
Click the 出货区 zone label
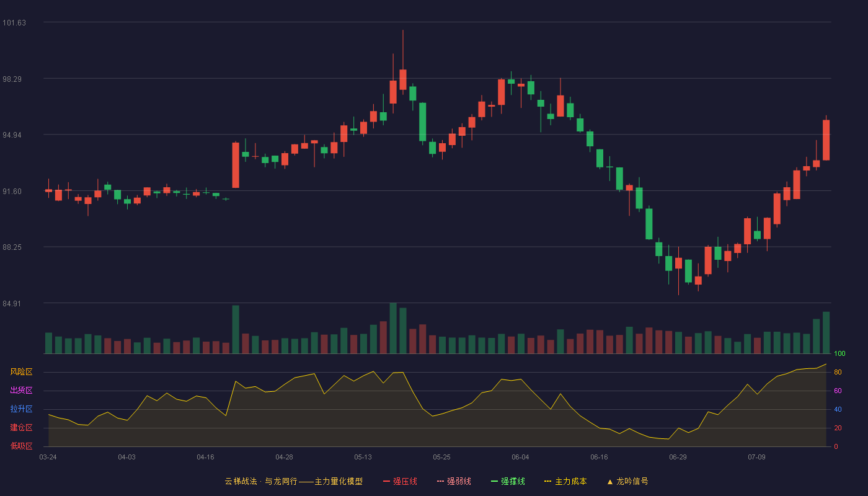(21, 391)
